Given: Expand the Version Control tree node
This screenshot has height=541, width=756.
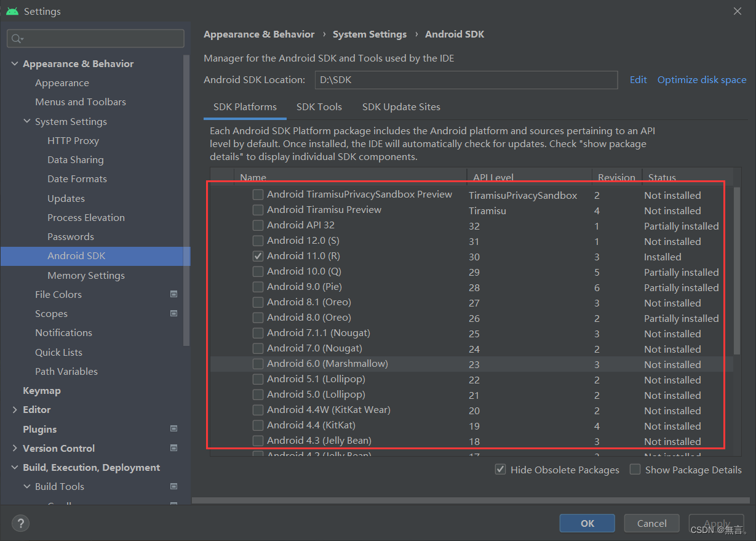Looking at the screenshot, I should (x=15, y=448).
